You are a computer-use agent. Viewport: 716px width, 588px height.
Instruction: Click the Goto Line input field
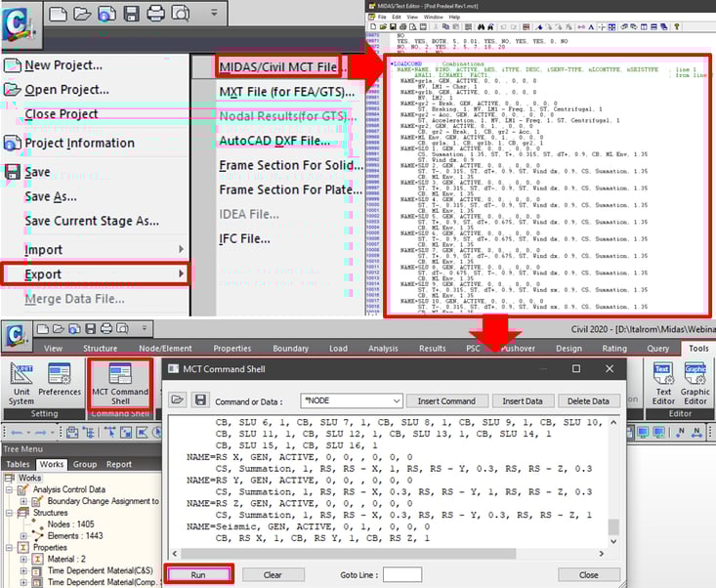coord(402,574)
